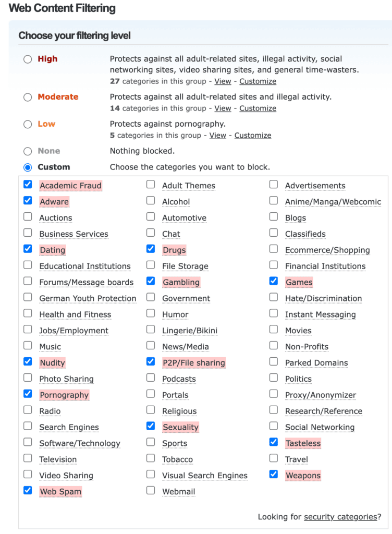Click View link for High categories

(223, 81)
